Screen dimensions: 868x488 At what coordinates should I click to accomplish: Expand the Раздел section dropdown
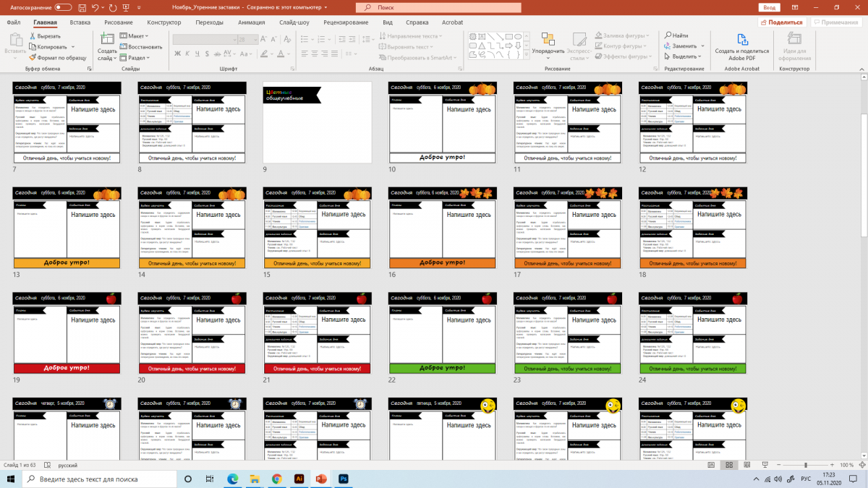pos(135,57)
